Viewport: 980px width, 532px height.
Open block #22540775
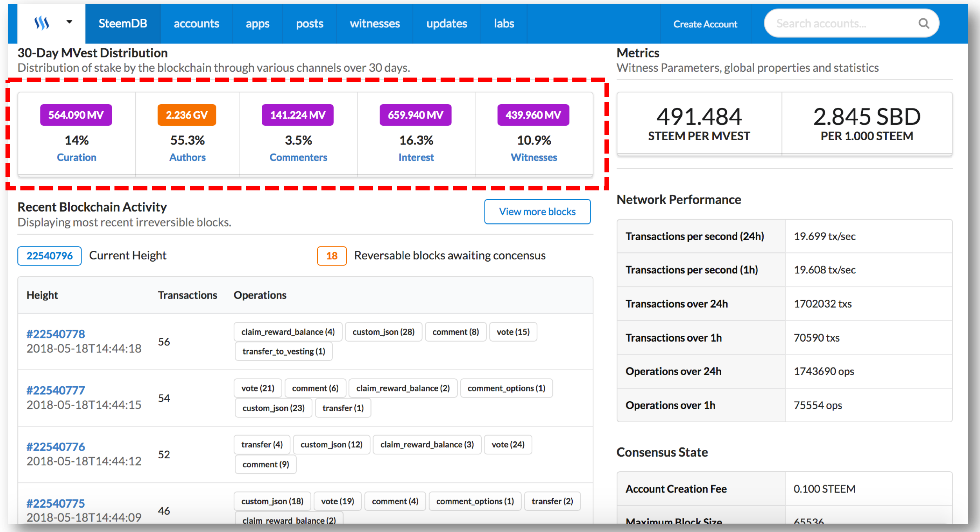(56, 503)
